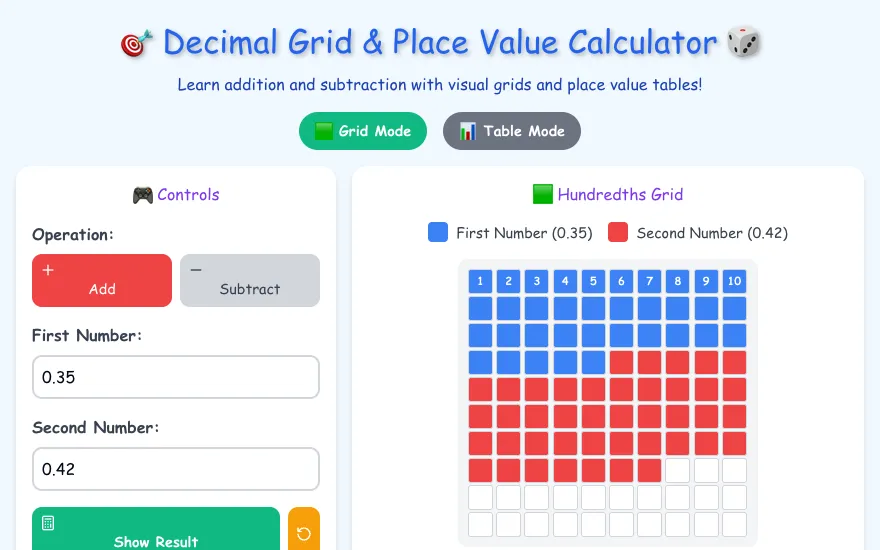The image size is (880, 550).
Task: Click green square icon beside Hundredths Grid
Action: click(x=543, y=194)
